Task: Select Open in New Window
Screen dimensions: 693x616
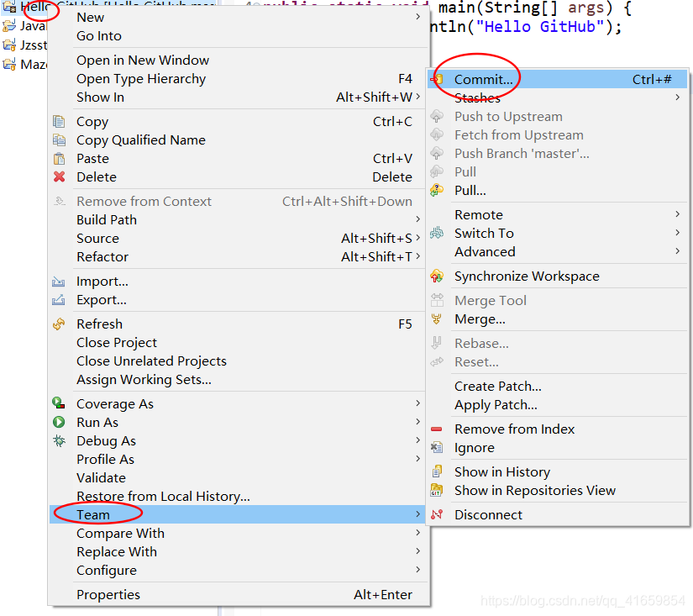Action: [x=237, y=61]
